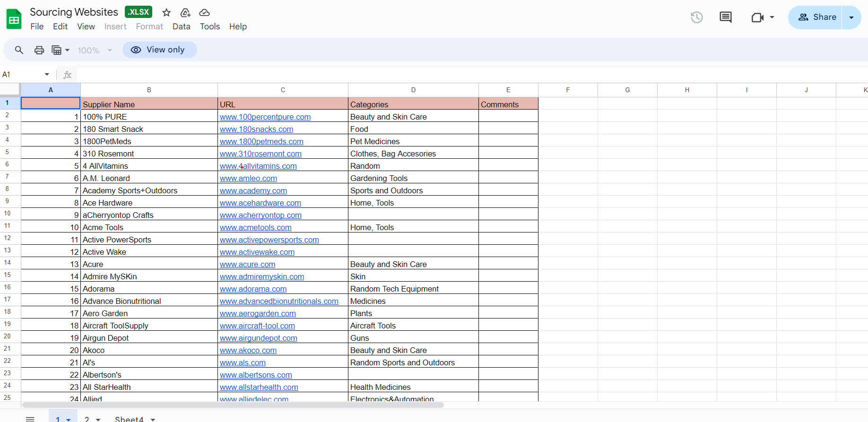Click the View only mode button
Screen dimensions: 868x422
pos(159,50)
